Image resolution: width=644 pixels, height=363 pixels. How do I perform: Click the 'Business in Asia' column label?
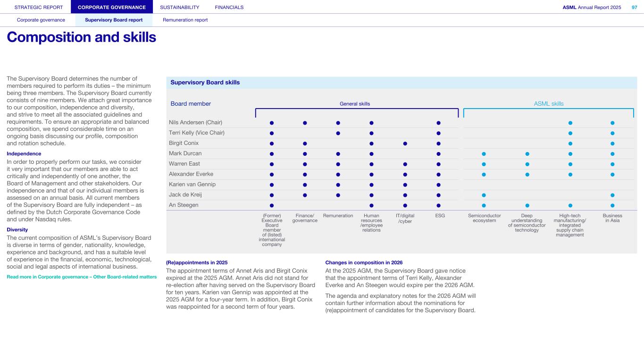tap(612, 218)
